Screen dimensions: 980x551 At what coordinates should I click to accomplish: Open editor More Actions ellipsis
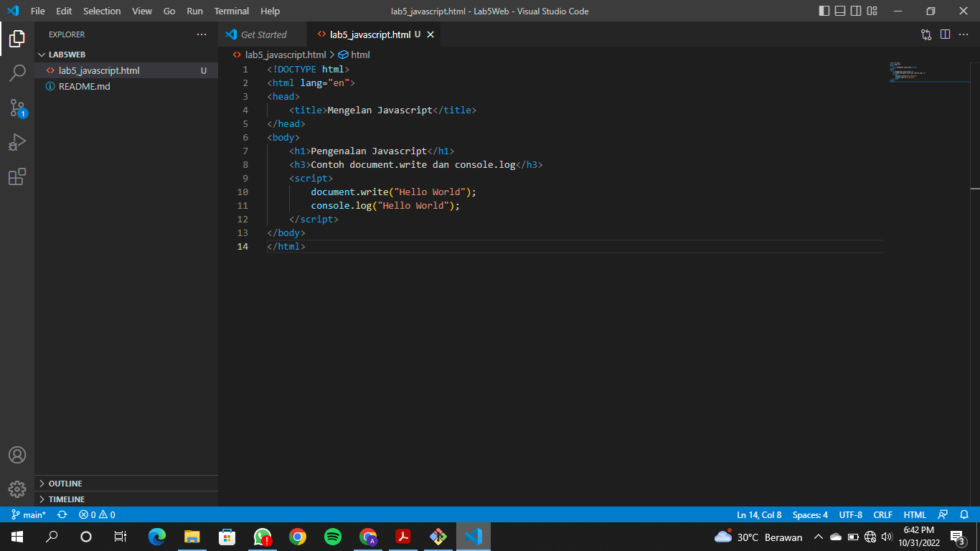(963, 34)
